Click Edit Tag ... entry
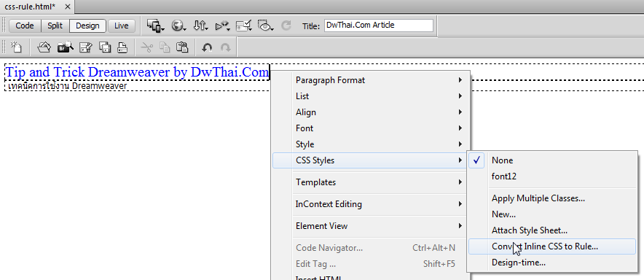Image resolution: width=644 pixels, height=280 pixels. (370, 264)
